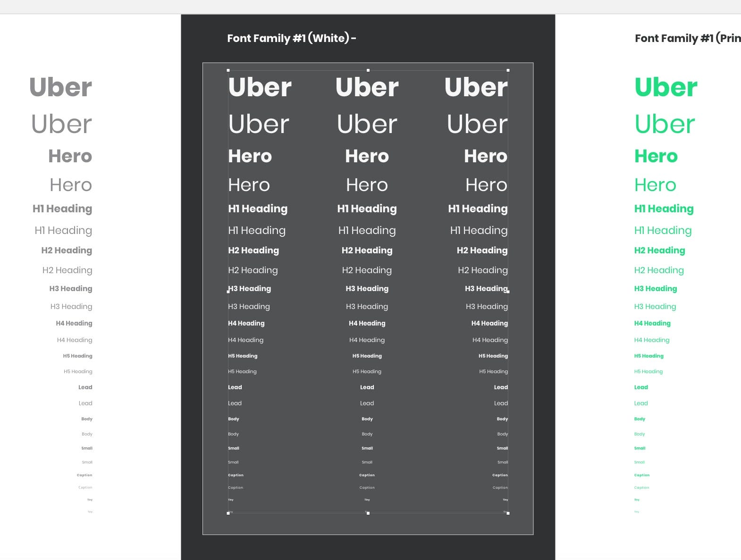741x560 pixels.
Task: Click the bottom-right corner selection handle
Action: [x=508, y=513]
